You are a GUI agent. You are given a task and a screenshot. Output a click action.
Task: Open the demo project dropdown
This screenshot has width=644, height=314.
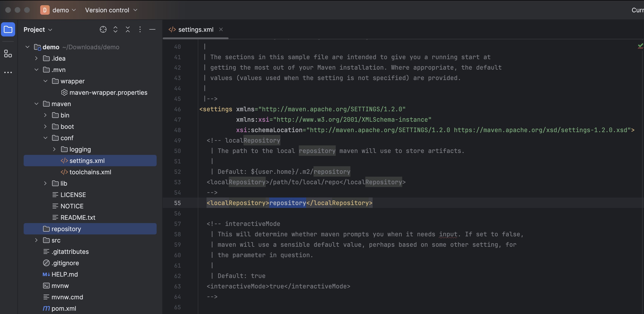[x=64, y=10]
